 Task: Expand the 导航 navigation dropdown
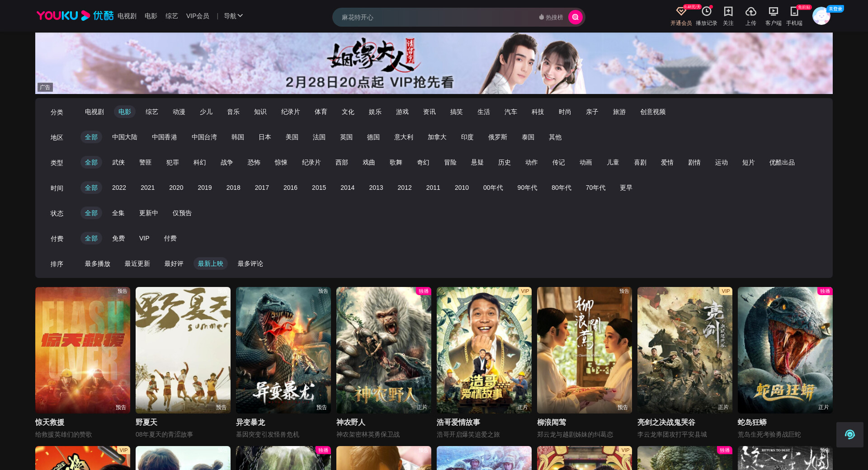click(233, 16)
